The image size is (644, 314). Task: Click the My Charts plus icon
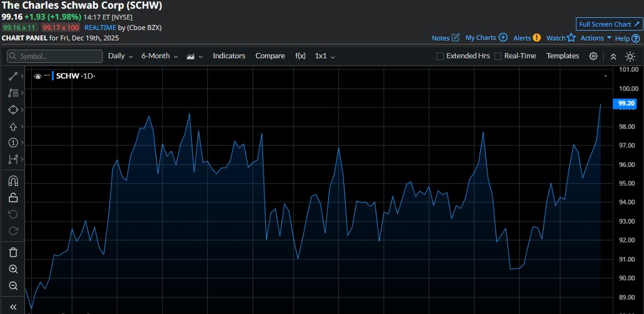coord(503,38)
